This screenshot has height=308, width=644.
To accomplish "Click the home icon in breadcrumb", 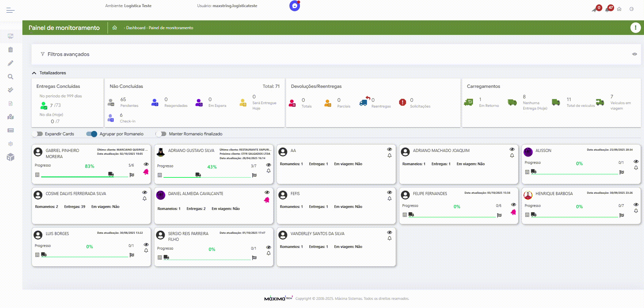I will coord(115,28).
